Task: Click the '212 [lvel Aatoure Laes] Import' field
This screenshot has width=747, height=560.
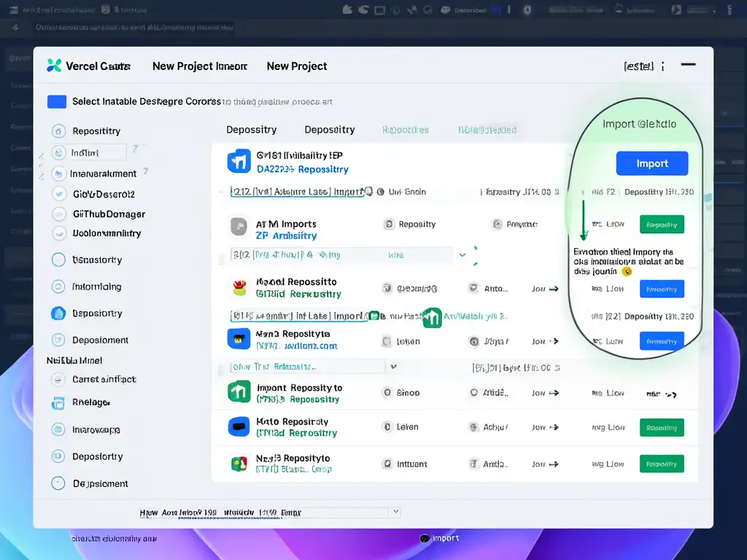Action: tap(298, 192)
